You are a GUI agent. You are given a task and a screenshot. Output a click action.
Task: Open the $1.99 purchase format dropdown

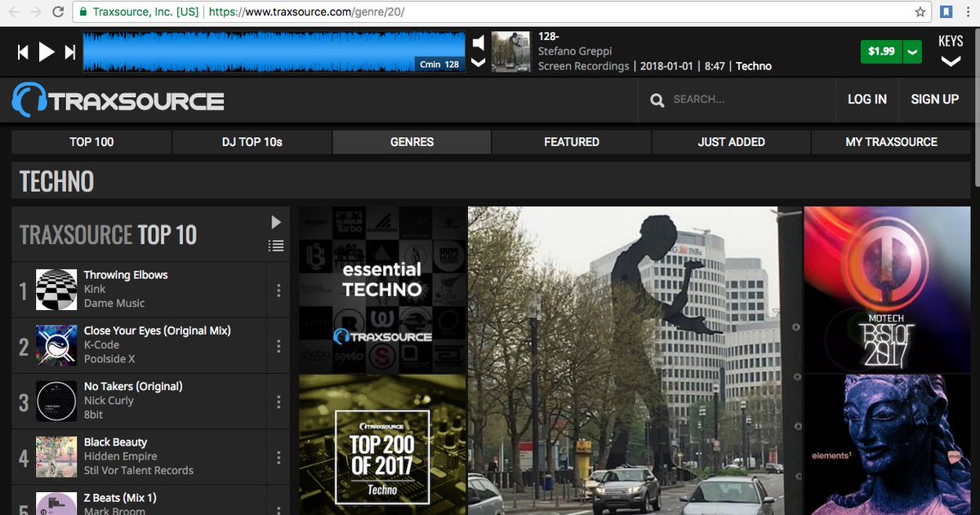click(x=912, y=51)
